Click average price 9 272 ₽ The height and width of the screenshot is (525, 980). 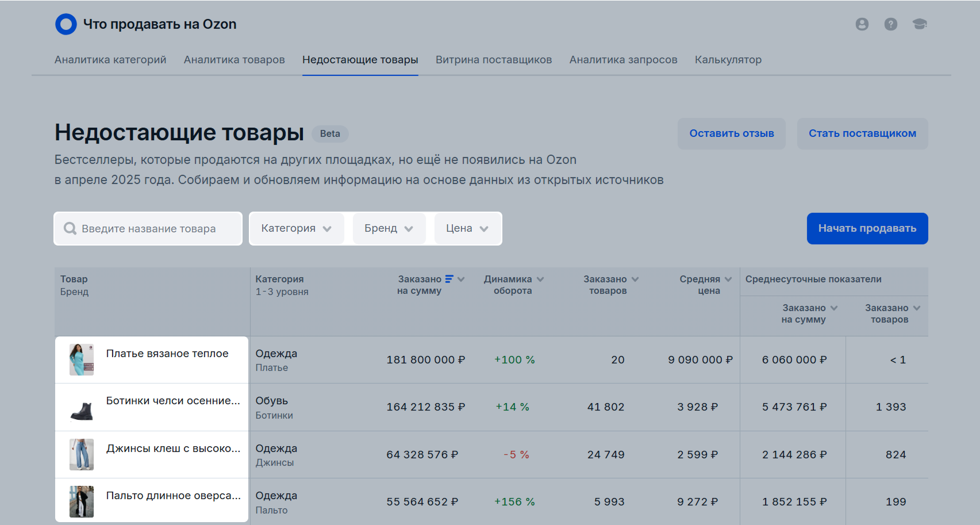point(697,502)
